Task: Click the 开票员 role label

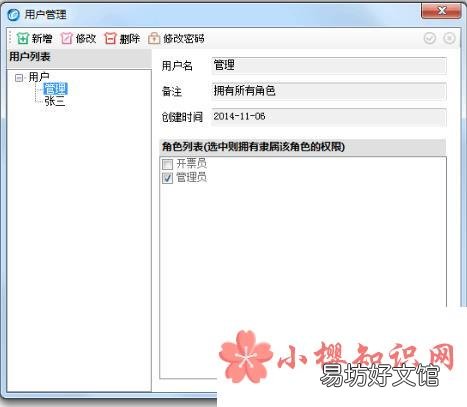Action: point(191,164)
